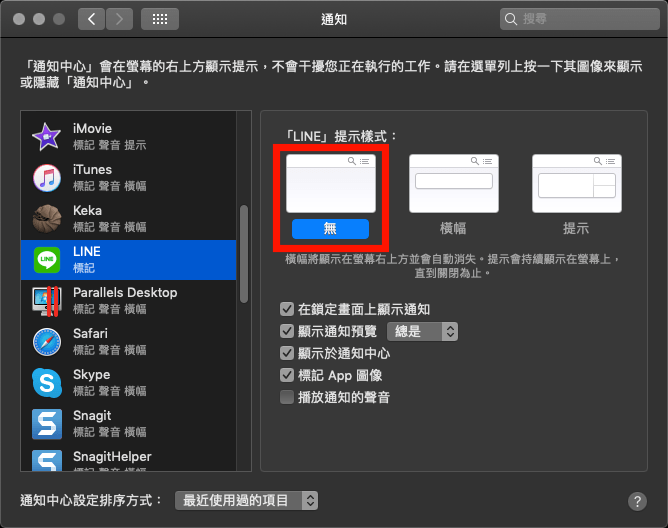Click the 搜尋 search field

580,19
